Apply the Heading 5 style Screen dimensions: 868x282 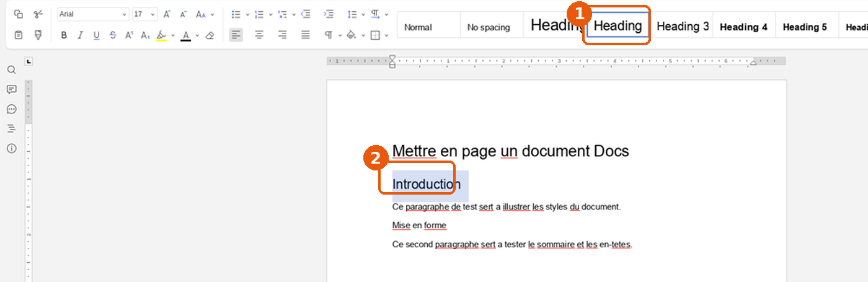tap(807, 25)
